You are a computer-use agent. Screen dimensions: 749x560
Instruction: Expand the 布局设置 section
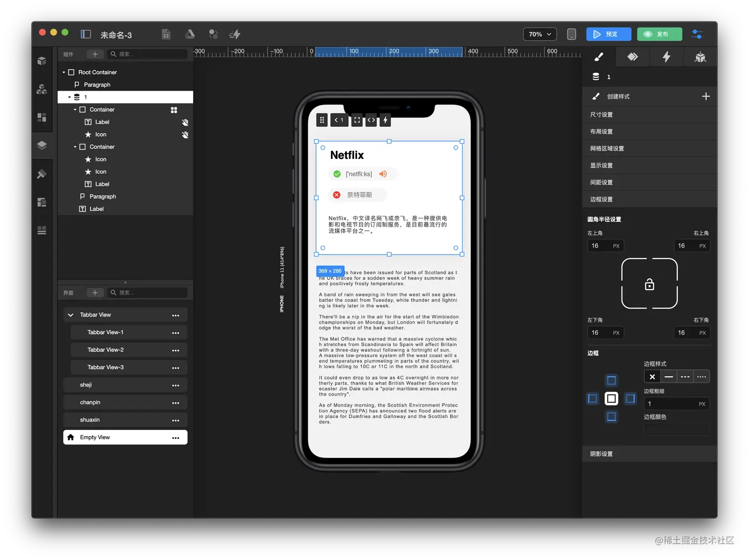tap(649, 131)
